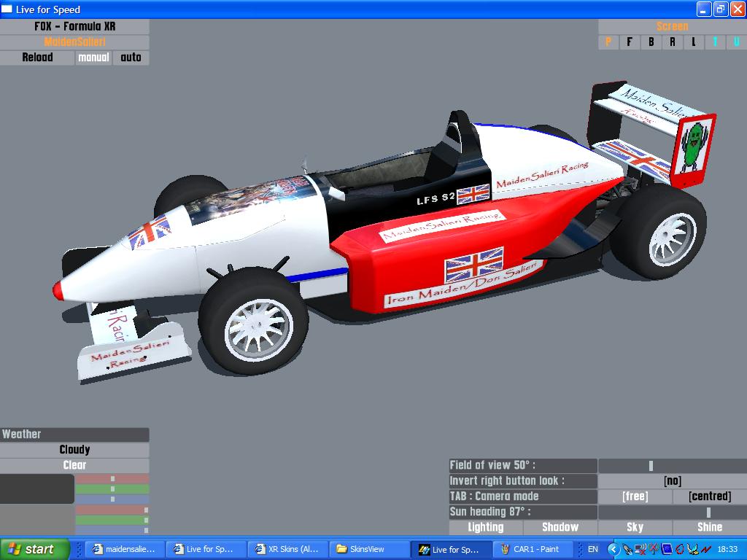Click the blue monitor tray icon
The width and height of the screenshot is (747, 560).
667,550
